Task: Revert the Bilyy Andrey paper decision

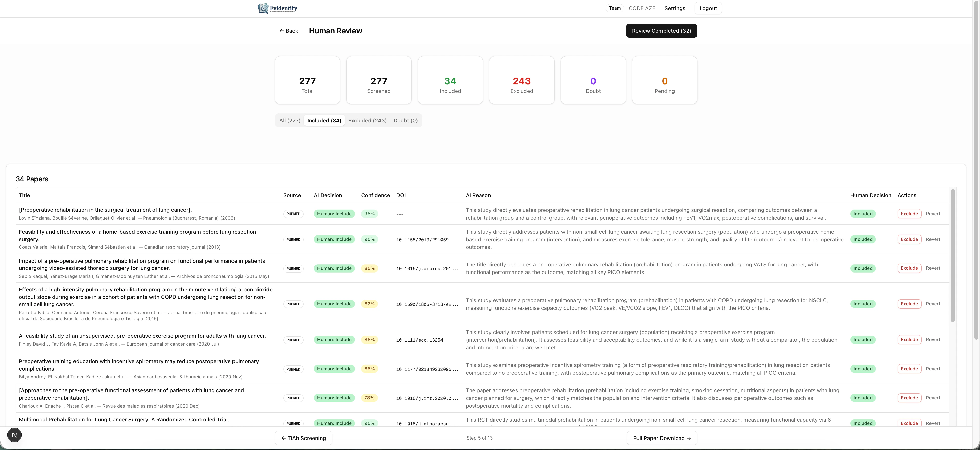Action: click(933, 369)
